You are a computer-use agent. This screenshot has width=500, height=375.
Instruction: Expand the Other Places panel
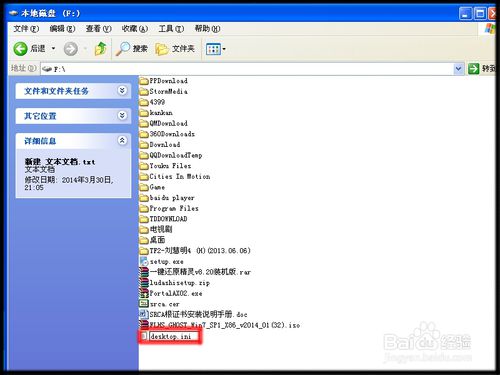coord(122,115)
